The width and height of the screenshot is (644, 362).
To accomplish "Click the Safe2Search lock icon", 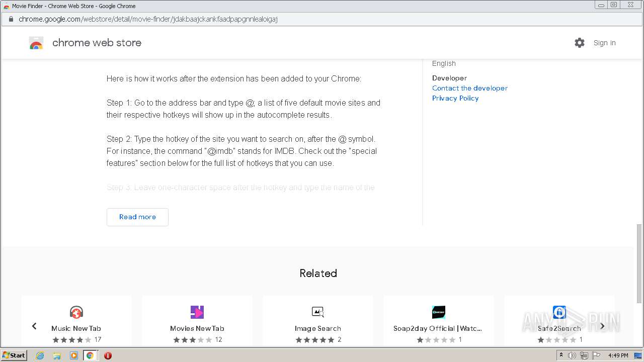I will [559, 312].
